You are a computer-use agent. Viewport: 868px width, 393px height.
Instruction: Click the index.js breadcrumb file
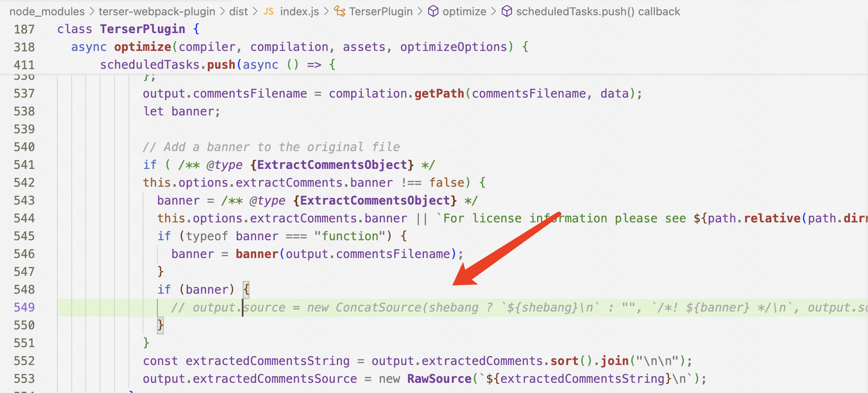[300, 11]
